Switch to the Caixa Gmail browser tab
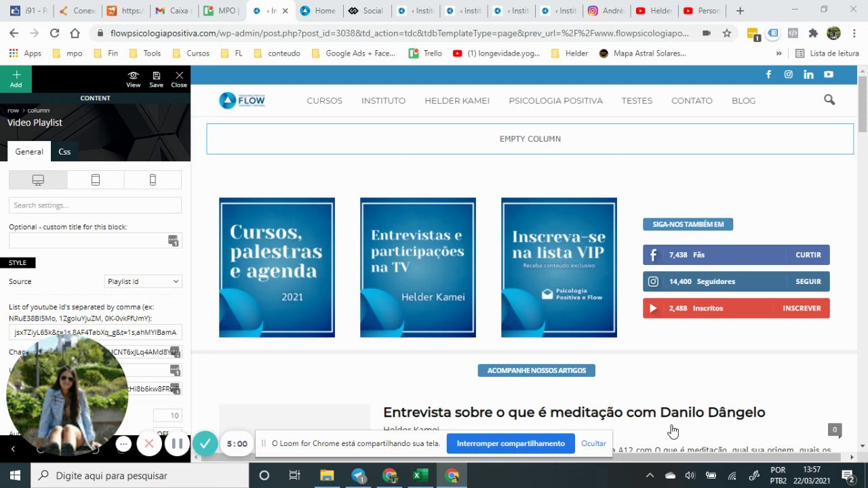Screen dimensions: 868x488 pyautogui.click(x=174, y=11)
